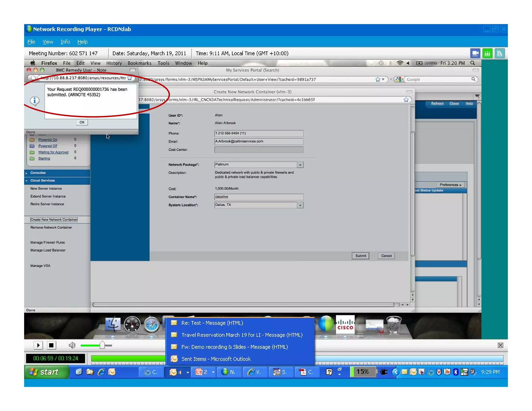Open the Starting link
Image resolution: width=532 pixels, height=411 pixels.
click(44, 158)
